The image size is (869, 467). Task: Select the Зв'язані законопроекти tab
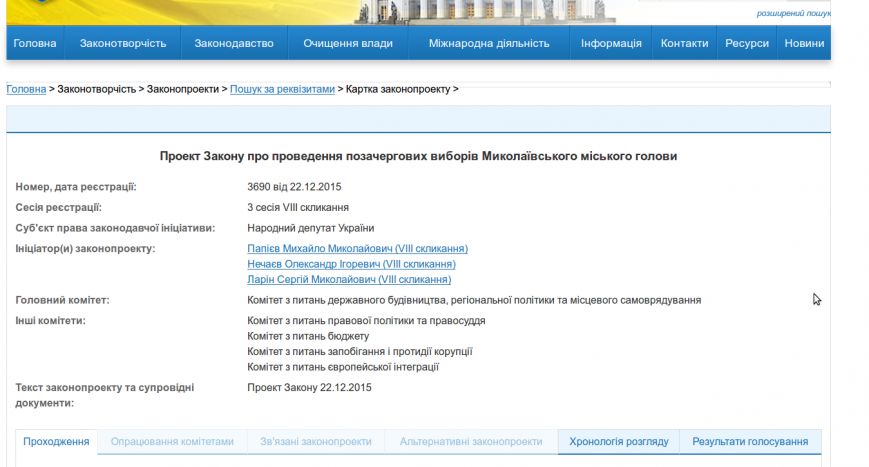[x=315, y=442]
